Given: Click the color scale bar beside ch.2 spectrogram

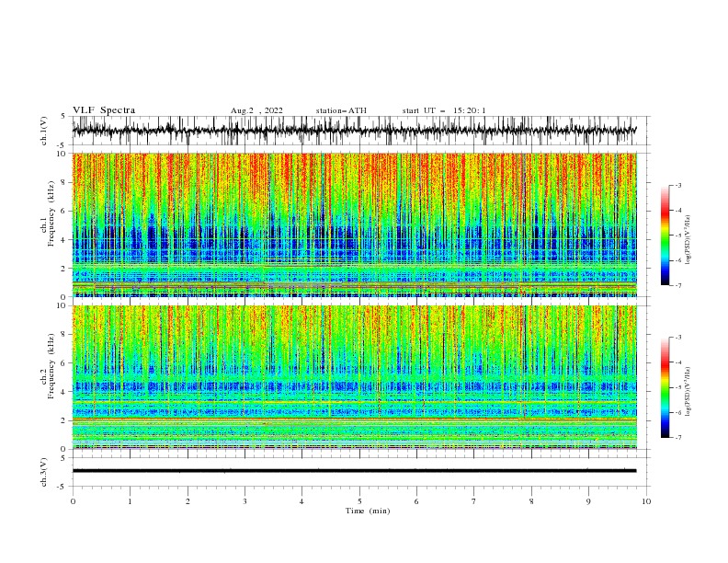Looking at the screenshot, I should pos(665,387).
